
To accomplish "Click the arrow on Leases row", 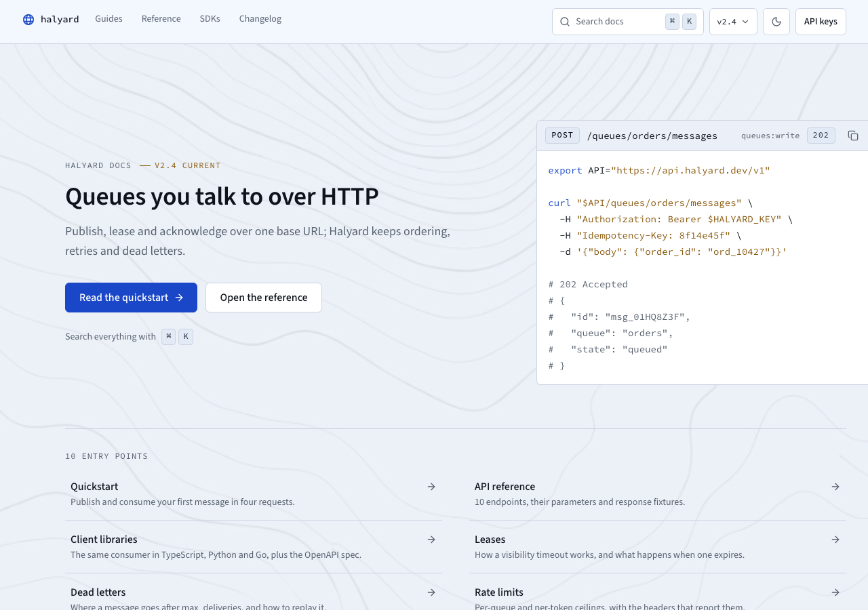I will [x=835, y=540].
